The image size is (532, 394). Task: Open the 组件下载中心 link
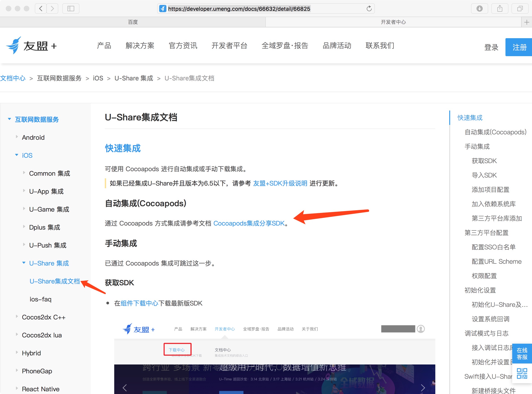click(139, 303)
